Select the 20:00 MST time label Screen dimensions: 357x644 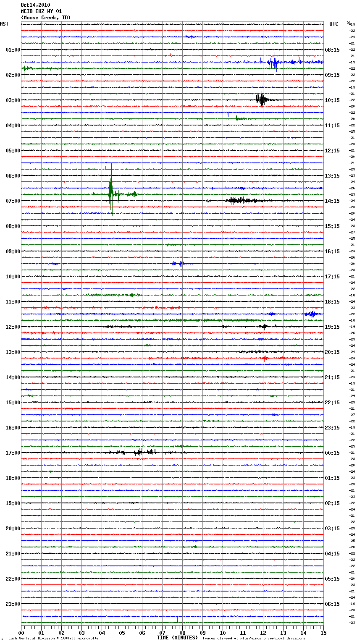(x=13, y=529)
